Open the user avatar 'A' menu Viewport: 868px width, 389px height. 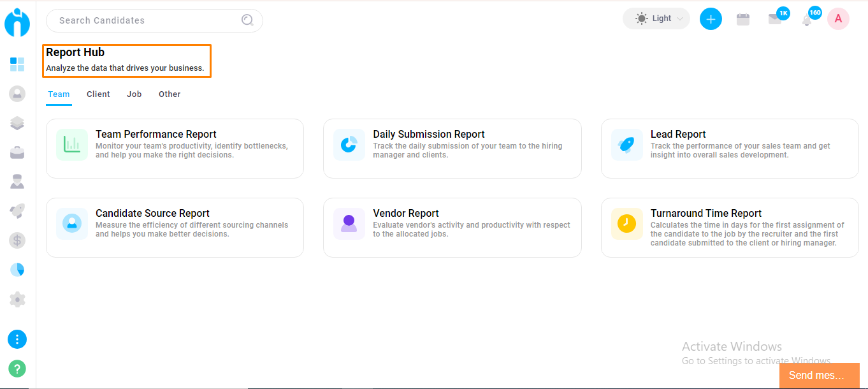(838, 19)
